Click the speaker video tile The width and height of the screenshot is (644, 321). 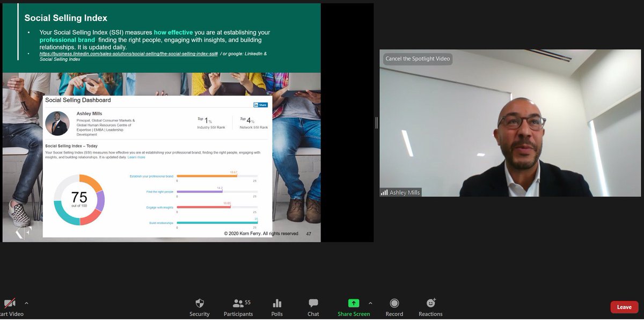tap(510, 123)
